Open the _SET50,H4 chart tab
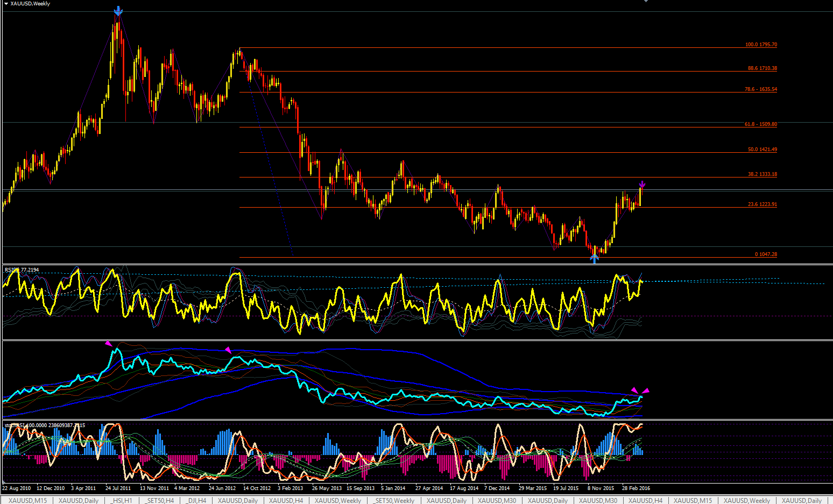This screenshot has height=504, width=833. [159, 500]
